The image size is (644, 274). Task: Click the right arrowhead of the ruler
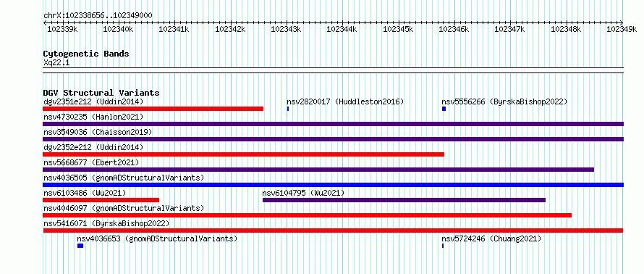pyautogui.click(x=622, y=22)
